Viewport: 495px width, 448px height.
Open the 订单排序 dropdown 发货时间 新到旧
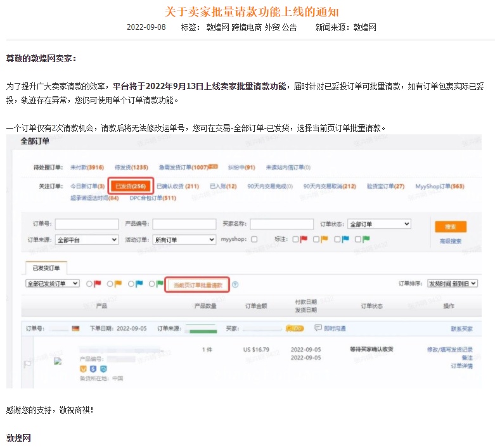point(453,283)
